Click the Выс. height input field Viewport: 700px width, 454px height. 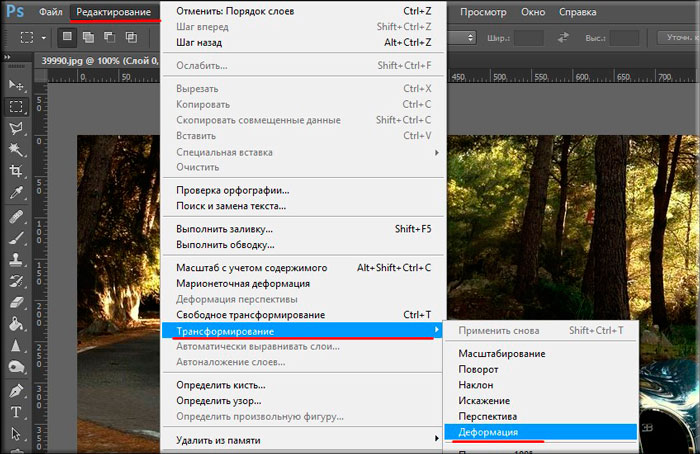(624, 38)
